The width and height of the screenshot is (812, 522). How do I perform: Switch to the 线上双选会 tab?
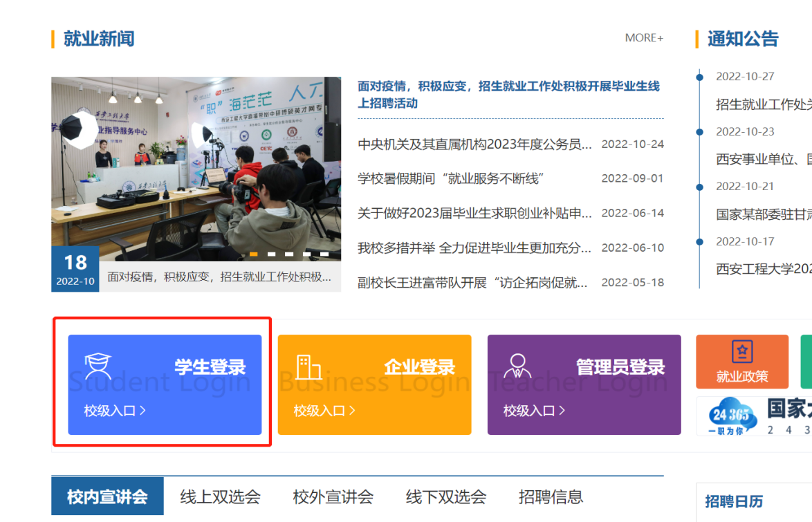(220, 496)
